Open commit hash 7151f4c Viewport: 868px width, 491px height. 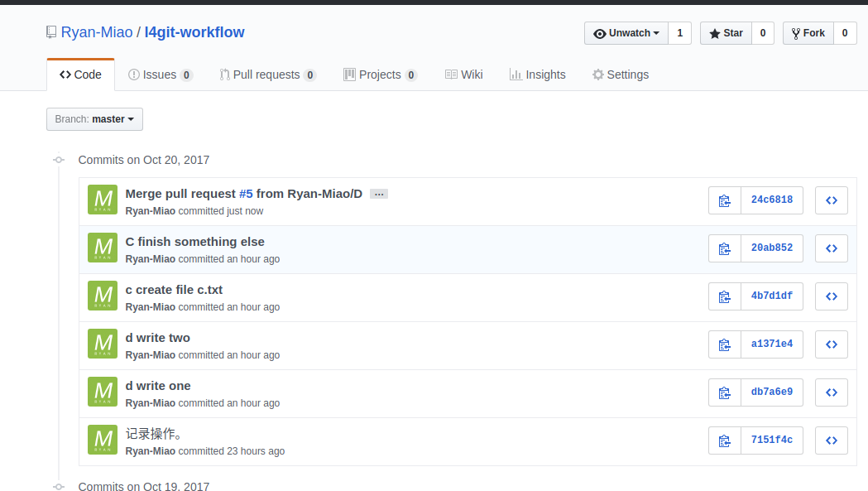pos(772,440)
